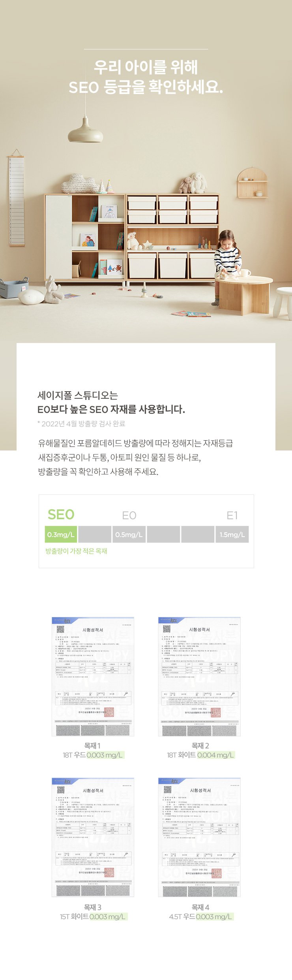The height and width of the screenshot is (980, 292).
Task: Click the 4.5T 우드 0.003 mg/L caption
Action: 200,916
